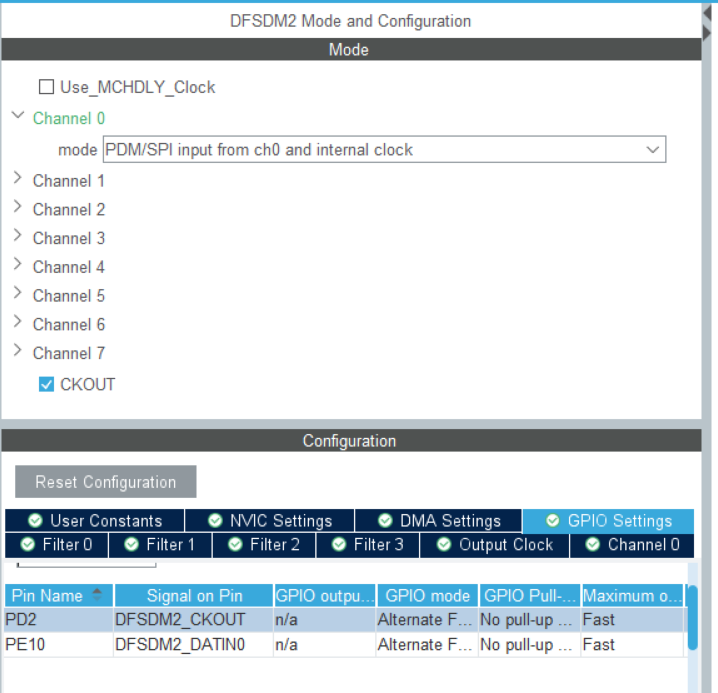Screen dimensions: 718x693
Task: Open the Filter 2 tab
Action: pyautogui.click(x=264, y=545)
